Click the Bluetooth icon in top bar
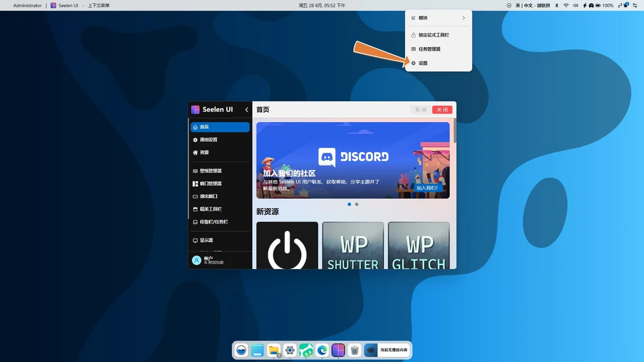 (557, 5)
